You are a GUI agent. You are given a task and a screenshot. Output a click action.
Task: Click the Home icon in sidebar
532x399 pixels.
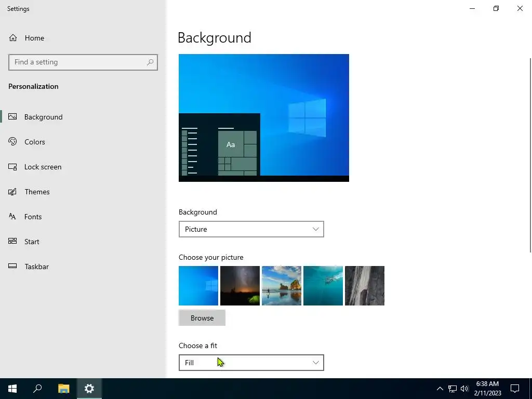click(x=13, y=37)
